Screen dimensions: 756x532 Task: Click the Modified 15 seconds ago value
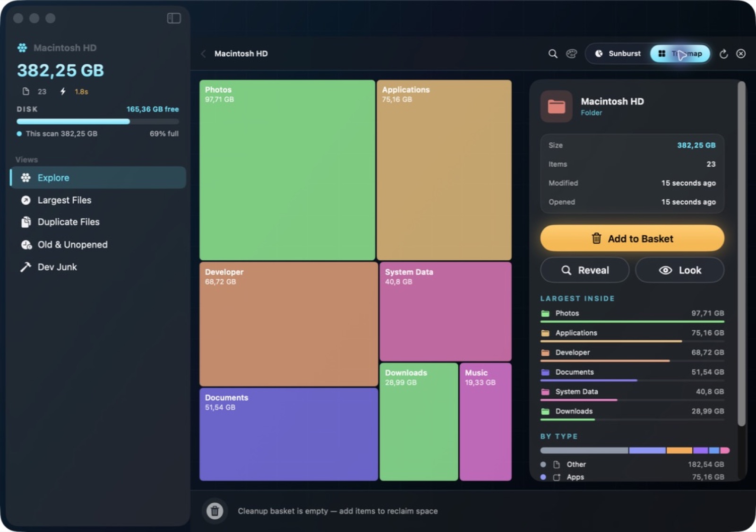coord(688,183)
